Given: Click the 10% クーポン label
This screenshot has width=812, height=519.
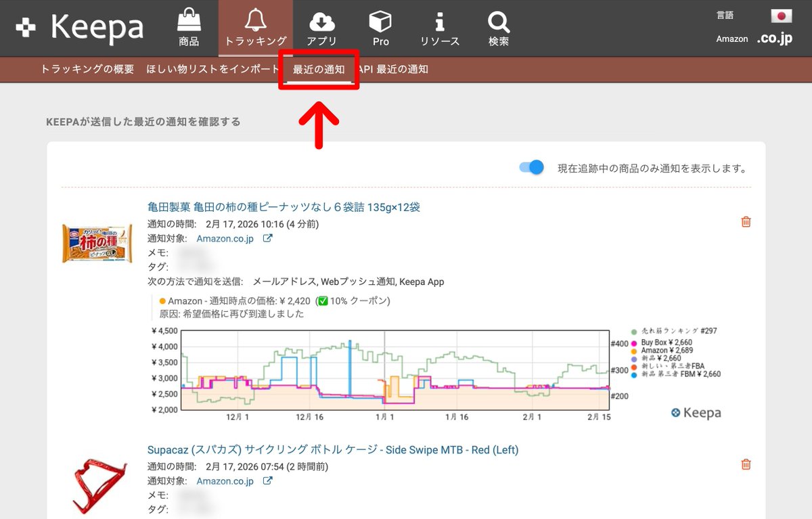Looking at the screenshot, I should 359,300.
